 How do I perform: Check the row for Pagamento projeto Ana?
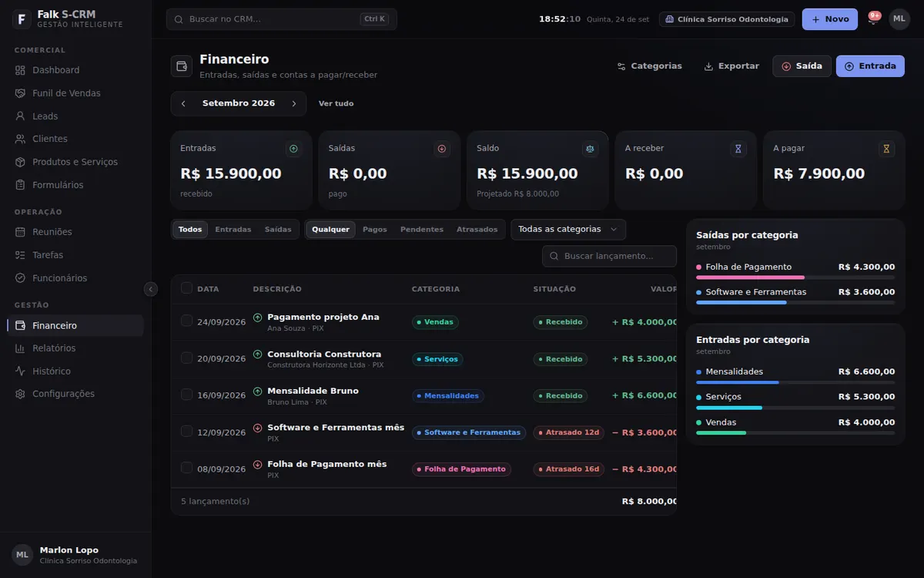[x=186, y=321]
